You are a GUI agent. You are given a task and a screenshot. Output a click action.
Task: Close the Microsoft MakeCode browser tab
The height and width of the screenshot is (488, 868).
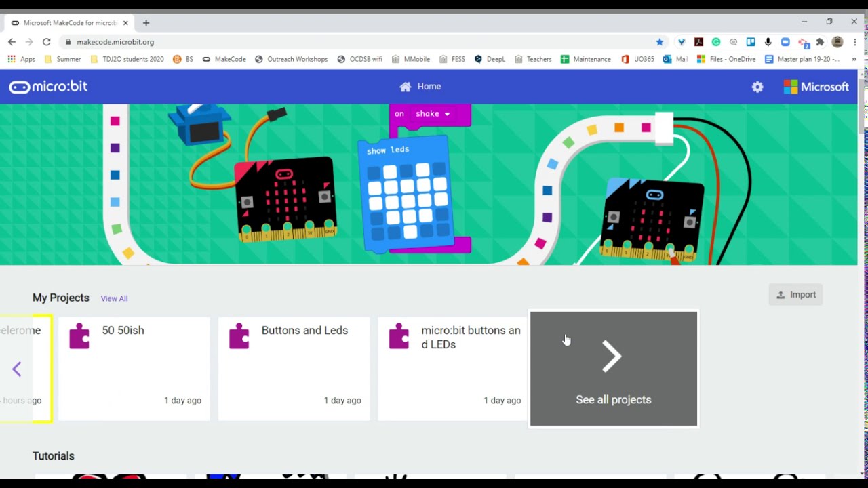(125, 23)
